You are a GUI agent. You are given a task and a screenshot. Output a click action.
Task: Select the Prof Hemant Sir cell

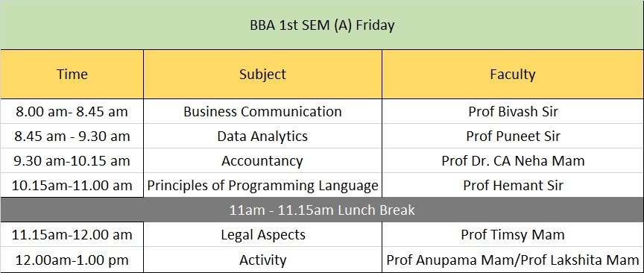click(x=513, y=186)
